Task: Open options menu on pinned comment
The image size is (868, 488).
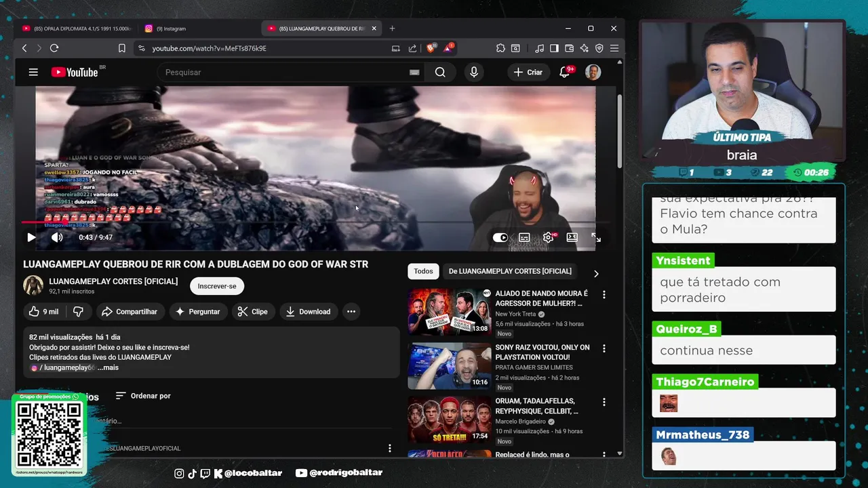Action: [x=389, y=448]
